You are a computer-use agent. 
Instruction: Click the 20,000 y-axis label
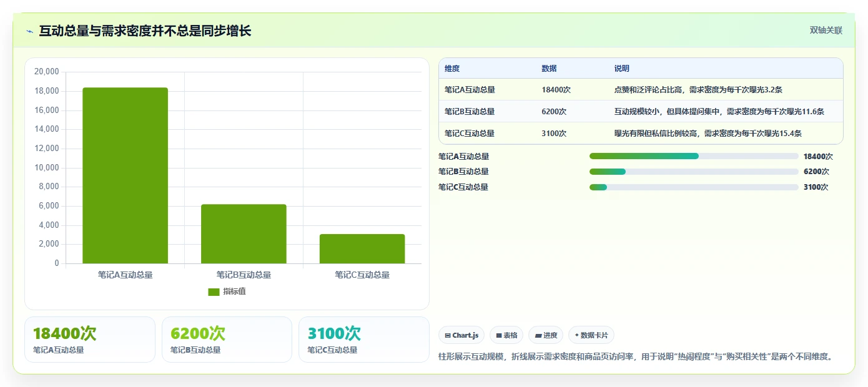(46, 72)
